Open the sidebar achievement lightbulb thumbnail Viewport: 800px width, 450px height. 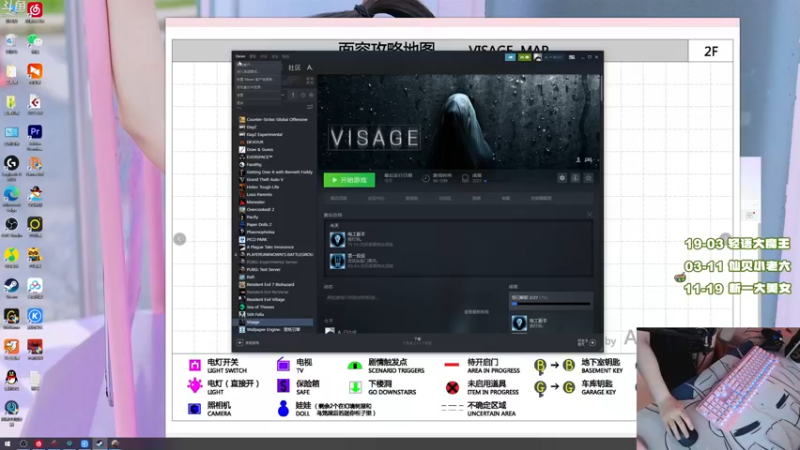click(x=519, y=323)
